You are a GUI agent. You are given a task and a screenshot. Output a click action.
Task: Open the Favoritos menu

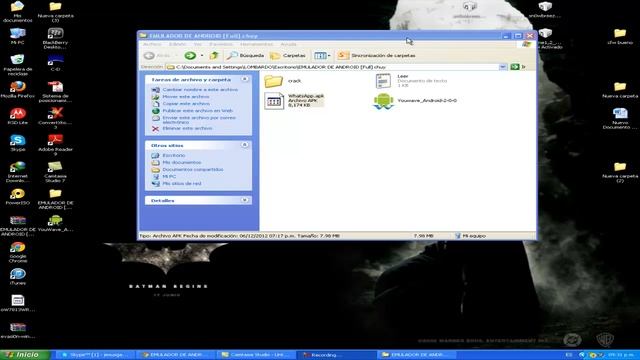(x=221, y=44)
